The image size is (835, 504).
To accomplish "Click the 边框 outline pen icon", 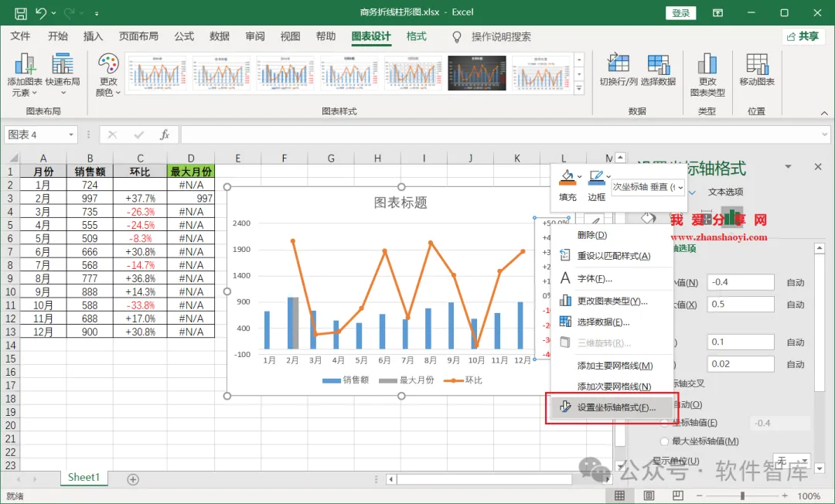I will pos(596,178).
